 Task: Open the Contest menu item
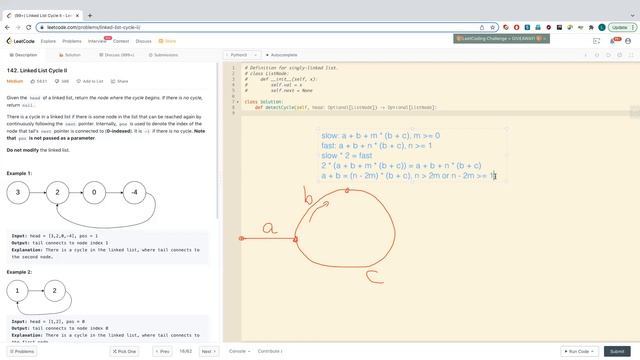pyautogui.click(x=121, y=41)
